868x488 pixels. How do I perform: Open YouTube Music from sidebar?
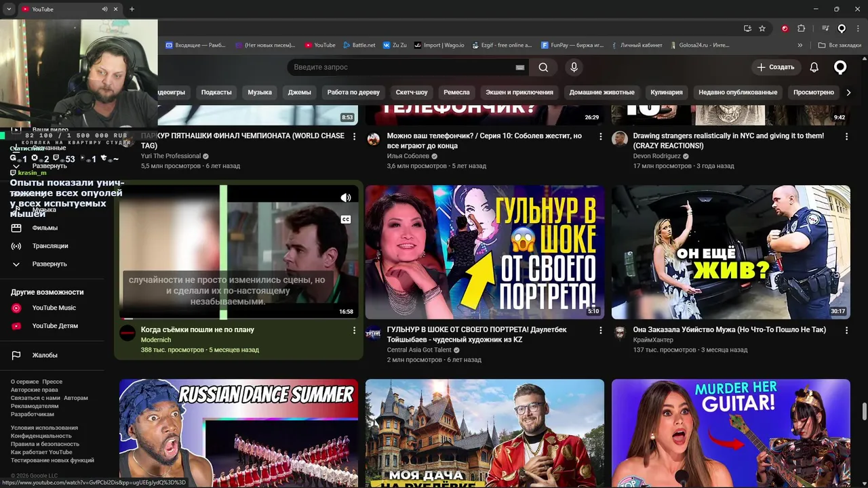pyautogui.click(x=54, y=308)
